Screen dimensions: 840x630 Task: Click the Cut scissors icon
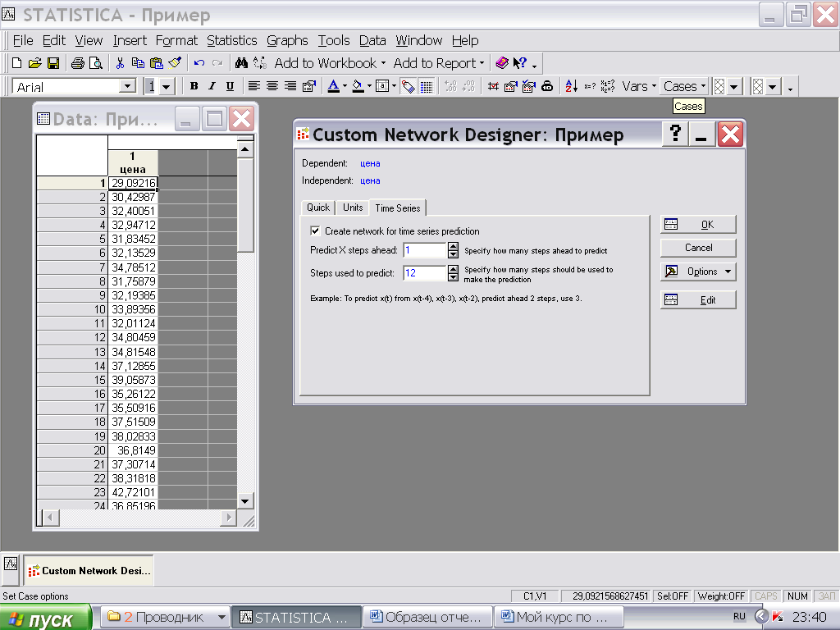pos(120,63)
